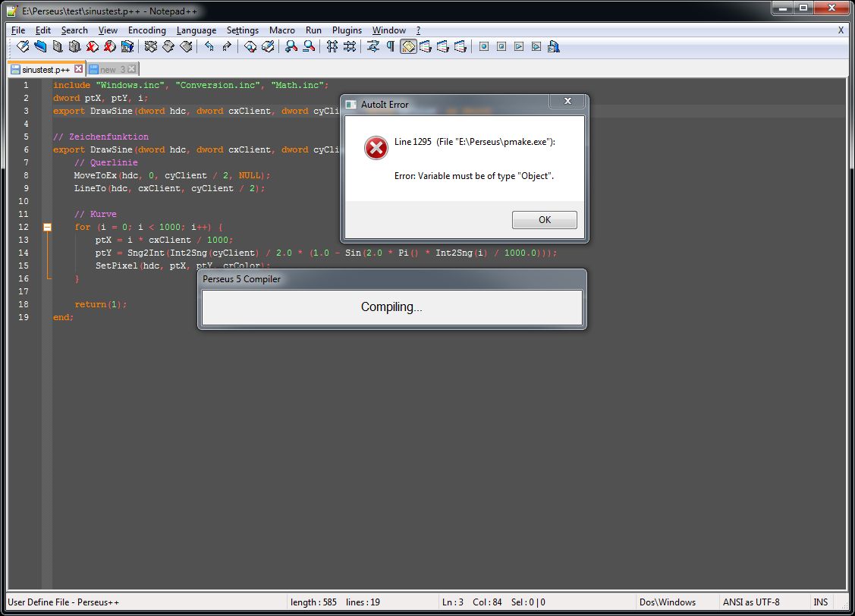Close the sinustest.p++ tab with its X
The width and height of the screenshot is (855, 616).
point(77,69)
